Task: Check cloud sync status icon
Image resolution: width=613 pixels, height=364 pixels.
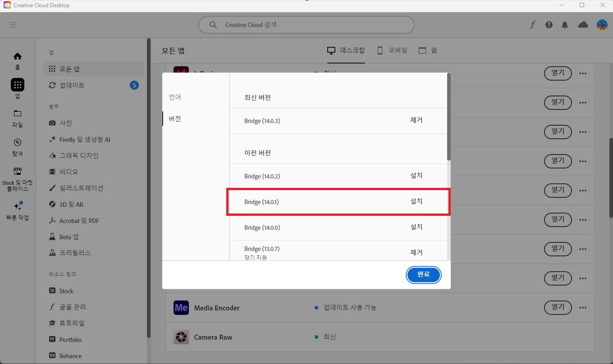Action: click(583, 25)
